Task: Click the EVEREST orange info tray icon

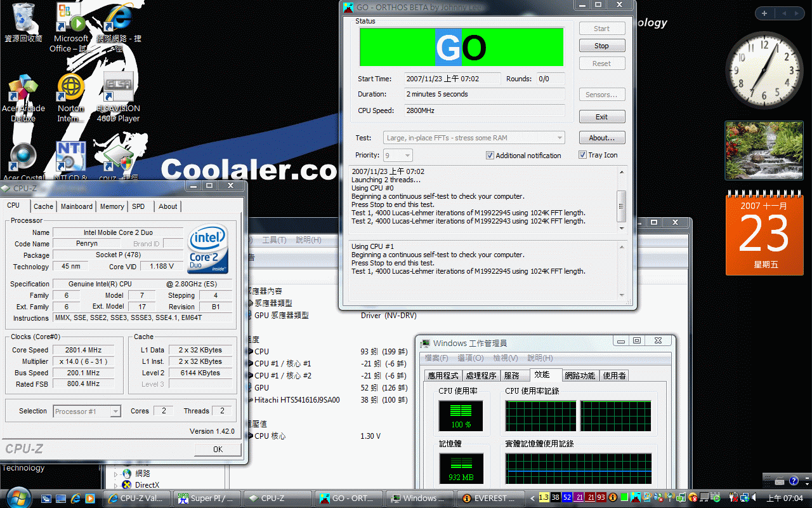Action: click(x=613, y=498)
